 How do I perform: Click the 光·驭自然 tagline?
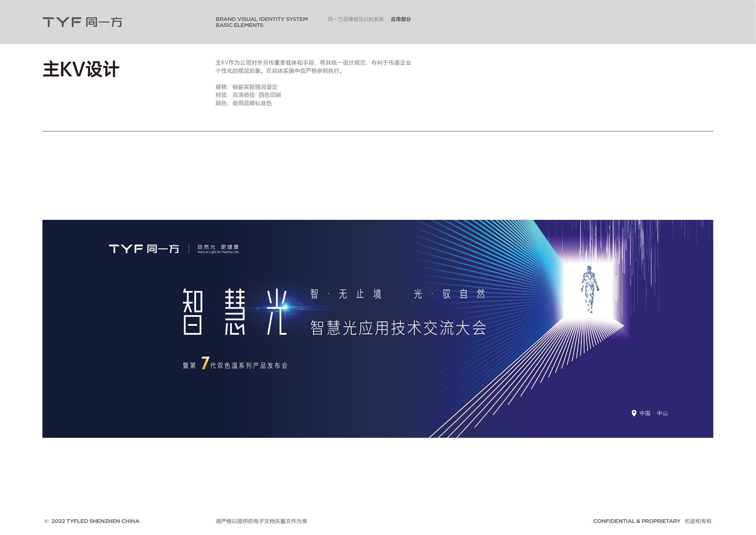click(449, 294)
